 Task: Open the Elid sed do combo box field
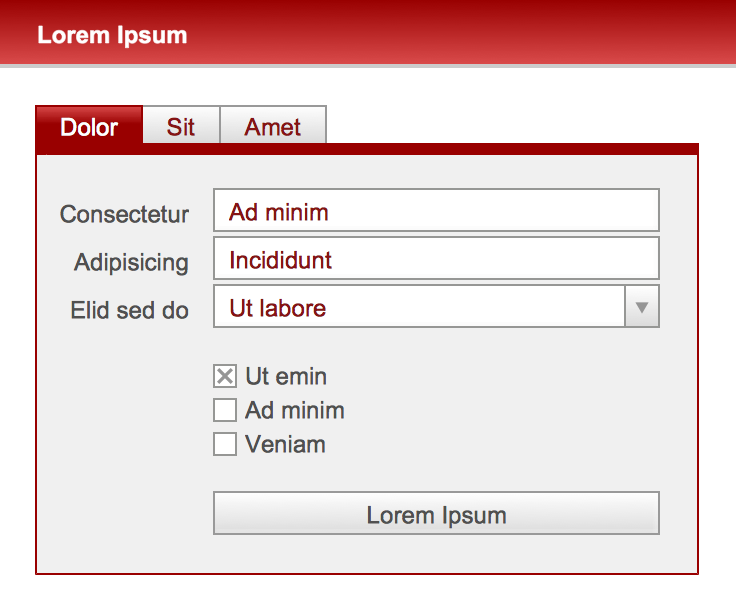coord(420,308)
